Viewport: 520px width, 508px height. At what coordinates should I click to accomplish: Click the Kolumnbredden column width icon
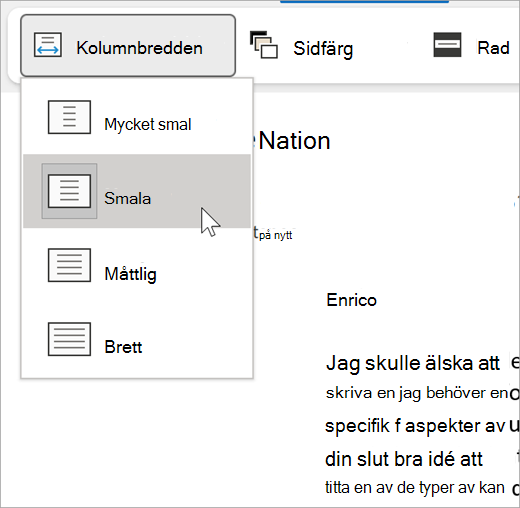[x=48, y=45]
